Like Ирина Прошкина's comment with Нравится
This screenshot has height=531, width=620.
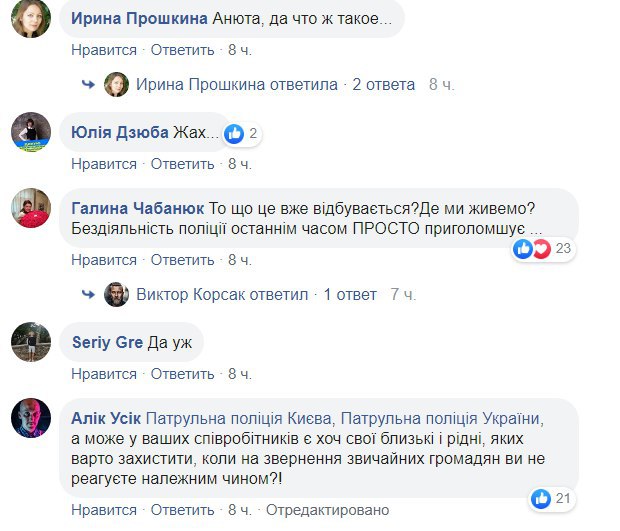[x=104, y=49]
